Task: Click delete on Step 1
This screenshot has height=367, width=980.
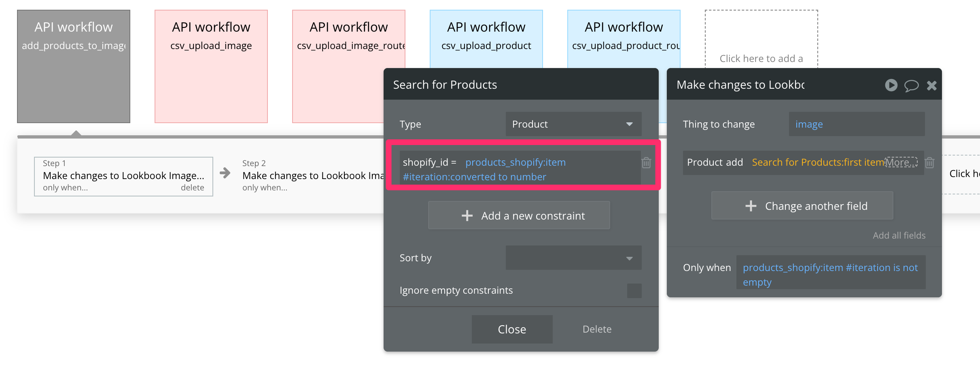Action: [x=192, y=188]
